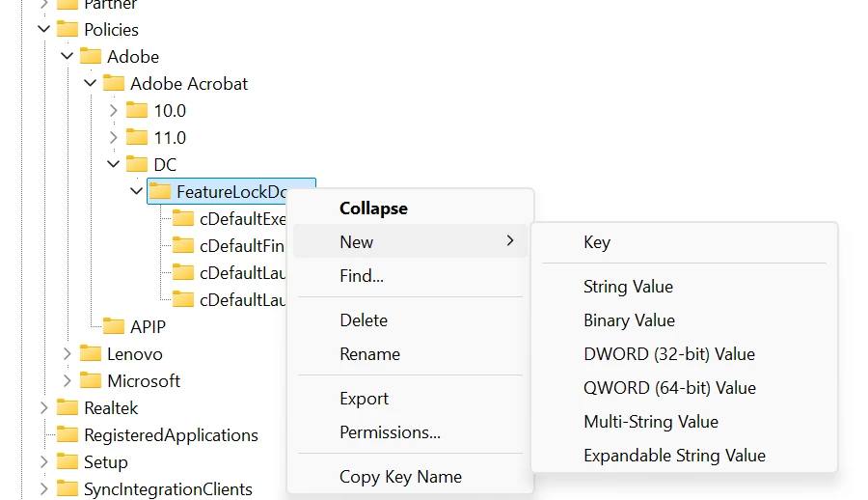Select the FeatureLockDown key label

(x=231, y=192)
